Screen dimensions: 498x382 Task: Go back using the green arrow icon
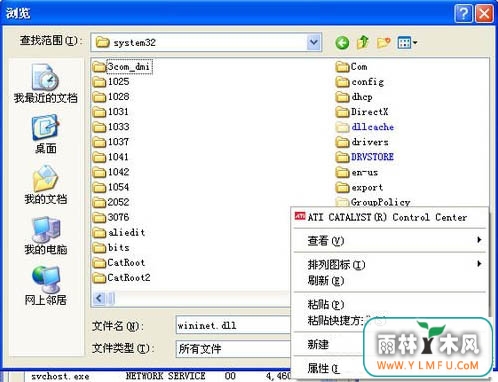342,43
